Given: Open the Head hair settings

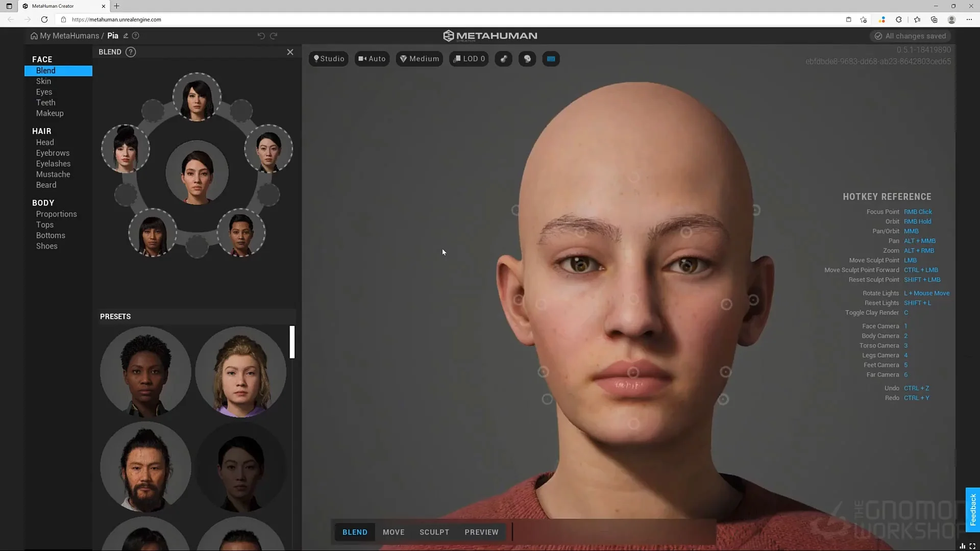Looking at the screenshot, I should [45, 143].
